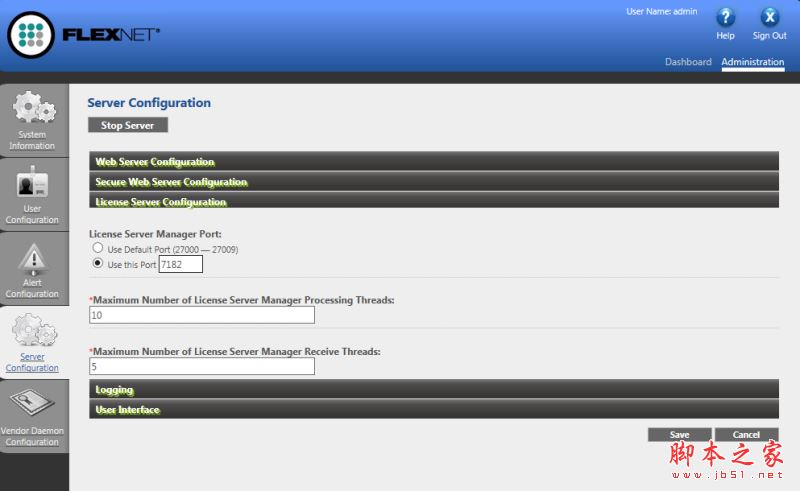Switch to the Administration tab
Image resolution: width=800 pixels, height=491 pixels.
[x=753, y=62]
